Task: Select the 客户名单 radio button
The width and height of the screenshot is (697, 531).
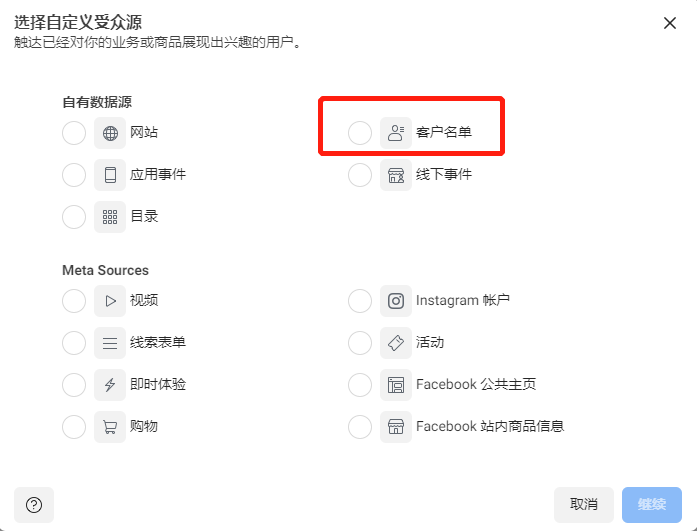Action: point(360,133)
